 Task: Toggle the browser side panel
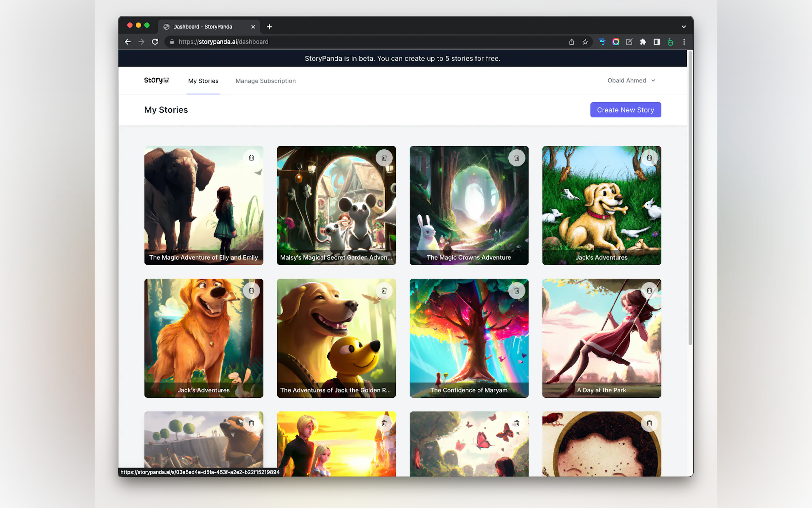pos(656,42)
